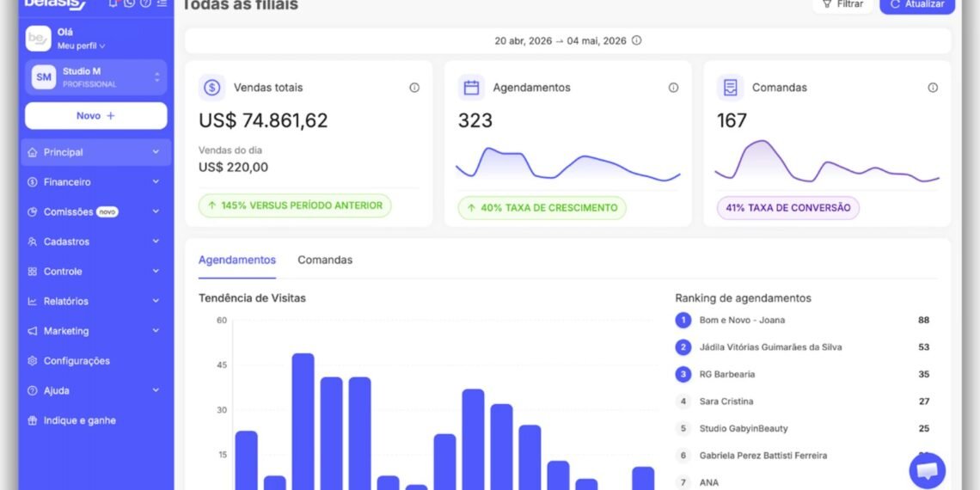
Task: Click the Atualizar button
Action: (917, 4)
